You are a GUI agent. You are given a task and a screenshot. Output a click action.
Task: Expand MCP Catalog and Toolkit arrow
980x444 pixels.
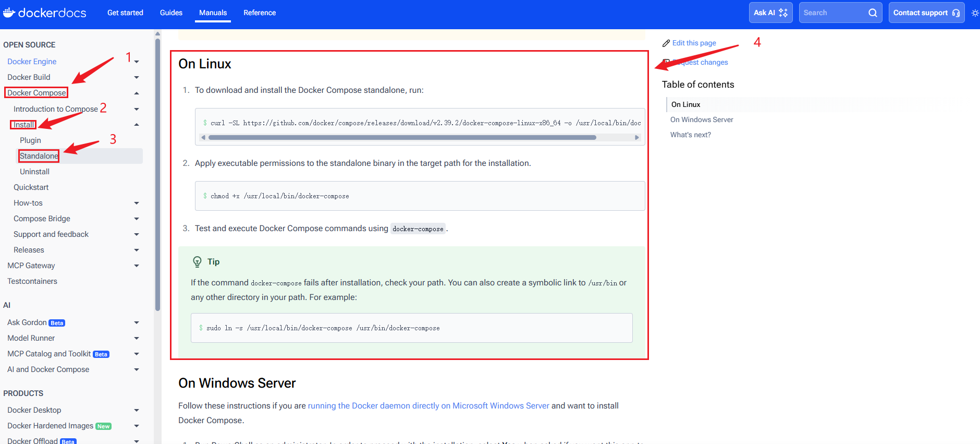(x=137, y=354)
